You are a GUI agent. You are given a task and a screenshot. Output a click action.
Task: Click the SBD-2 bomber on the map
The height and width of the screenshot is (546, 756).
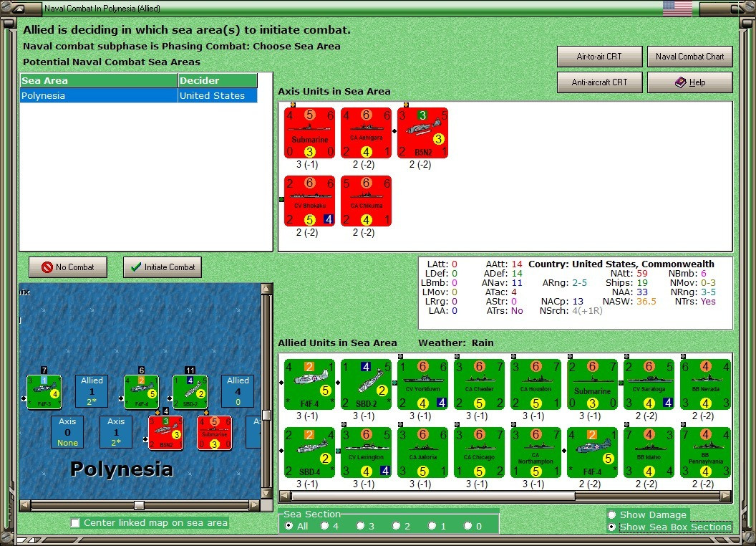pos(190,392)
